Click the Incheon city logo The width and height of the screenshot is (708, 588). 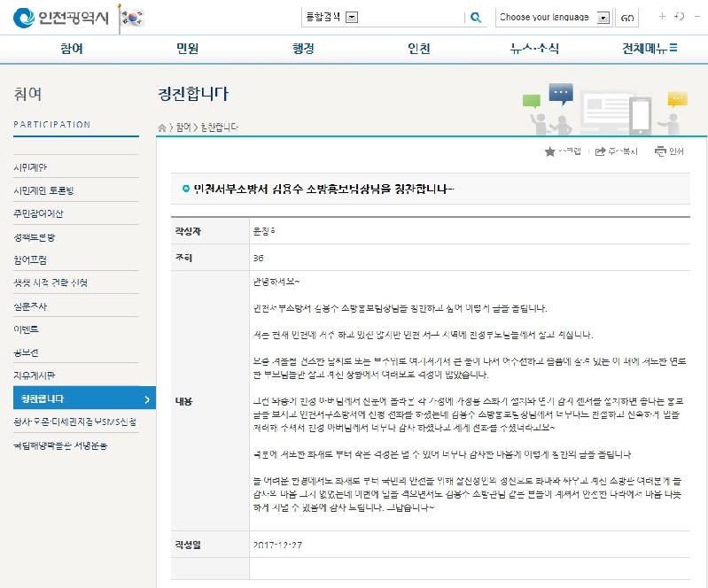click(62, 17)
